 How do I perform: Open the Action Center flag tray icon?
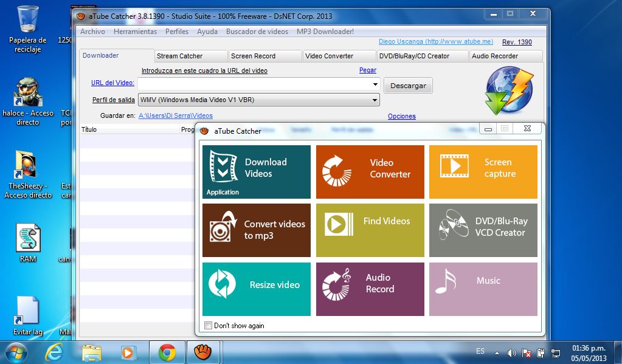click(527, 352)
